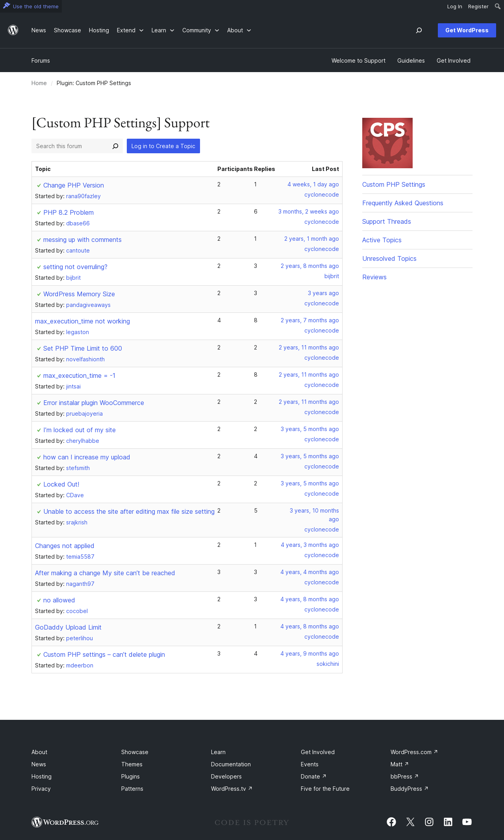Open the PHP 8.2 Problem topic
The height and width of the screenshot is (840, 504).
(x=69, y=213)
